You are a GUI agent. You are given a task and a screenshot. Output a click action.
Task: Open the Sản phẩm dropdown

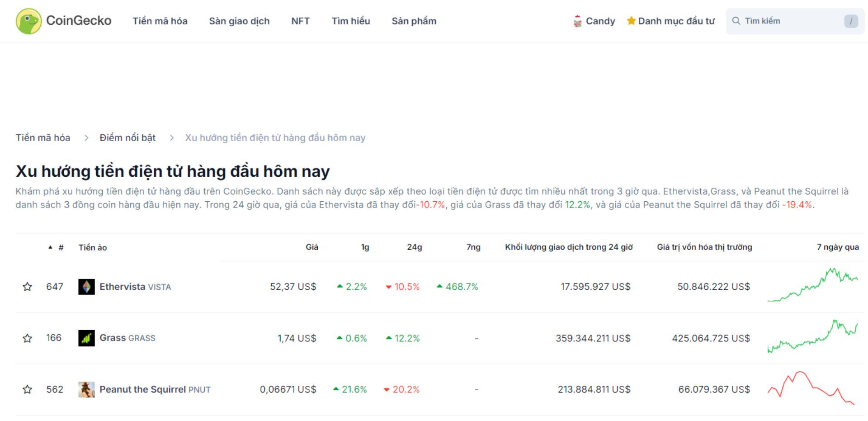coord(414,21)
